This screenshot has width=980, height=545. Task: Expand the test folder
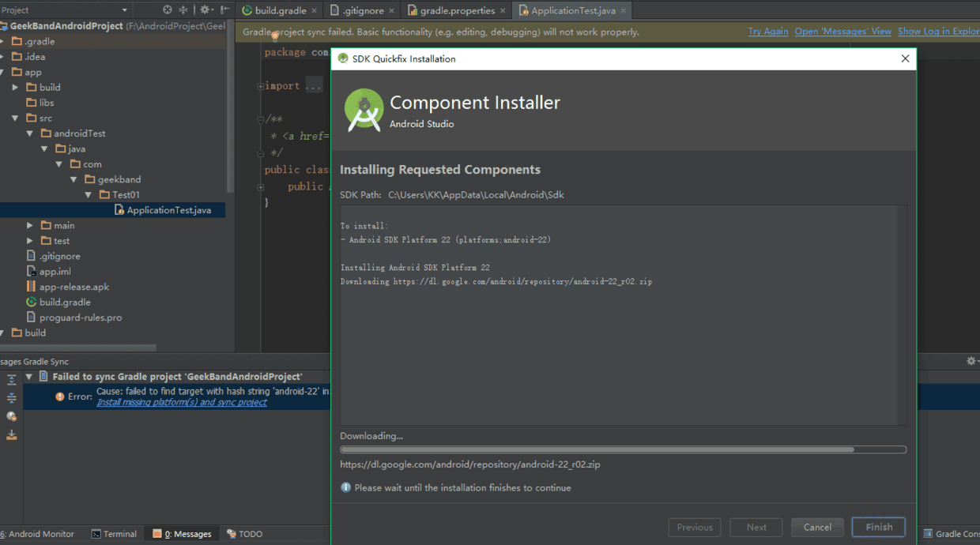[x=29, y=241]
